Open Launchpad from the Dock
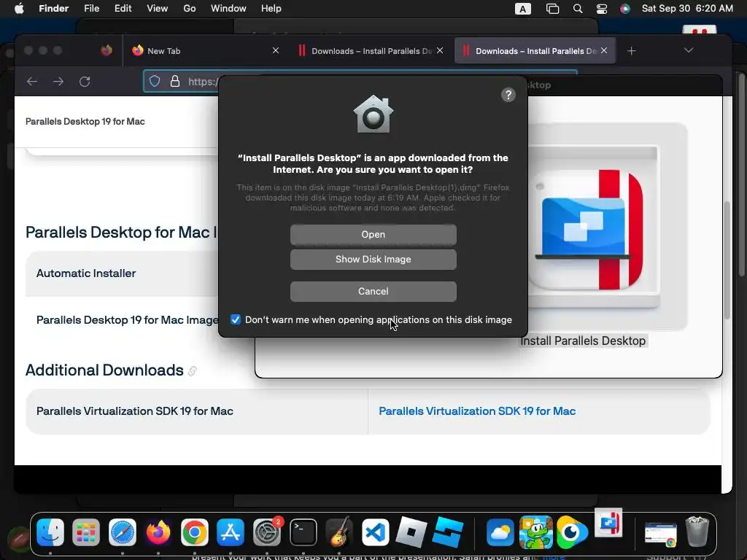 coord(86,532)
